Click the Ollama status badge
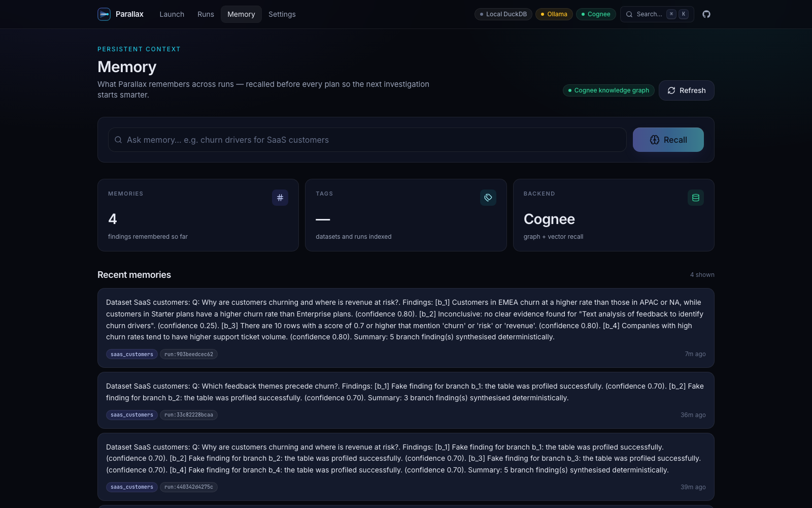Viewport: 812px width, 508px height. (554, 14)
